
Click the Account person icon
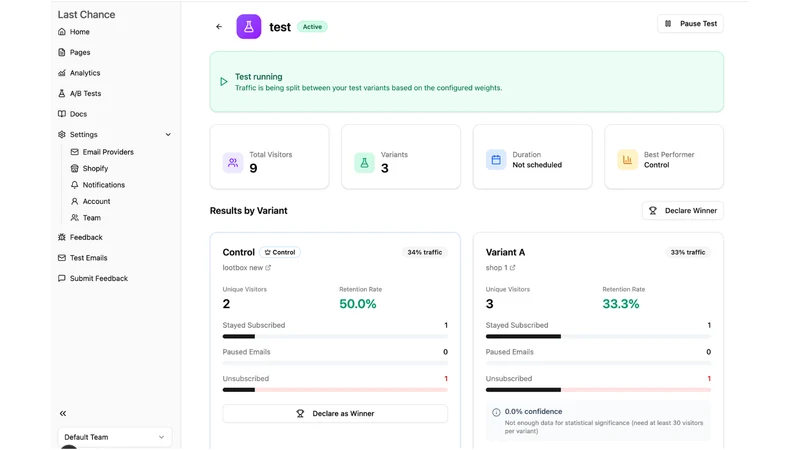(x=74, y=201)
